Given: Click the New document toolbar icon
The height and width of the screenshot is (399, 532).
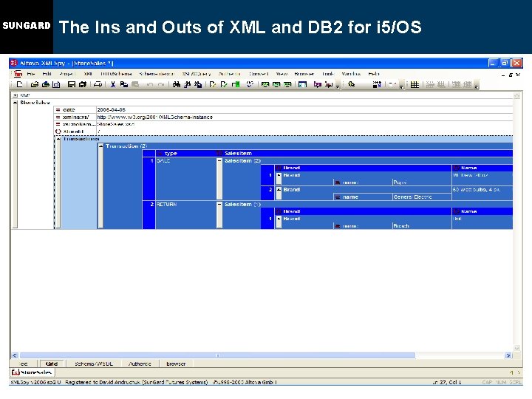Looking at the screenshot, I should (x=20, y=84).
